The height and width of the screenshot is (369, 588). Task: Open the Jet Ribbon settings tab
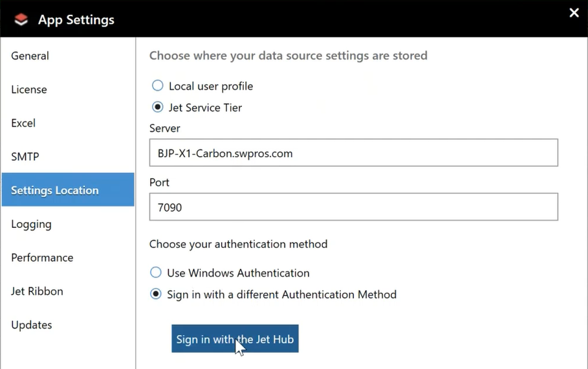tap(68, 291)
